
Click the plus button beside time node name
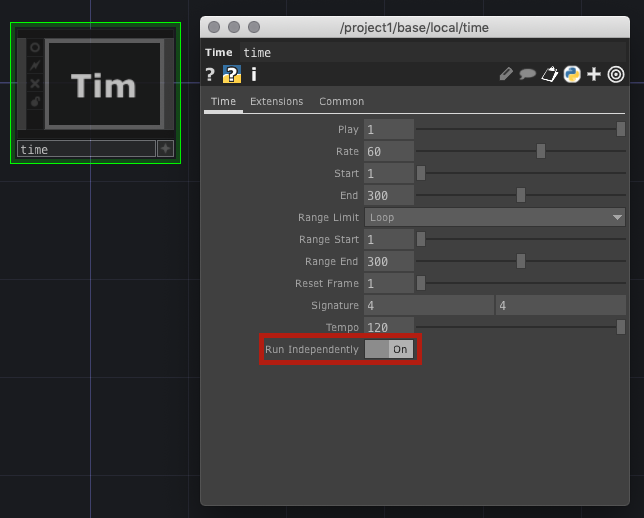click(x=166, y=149)
